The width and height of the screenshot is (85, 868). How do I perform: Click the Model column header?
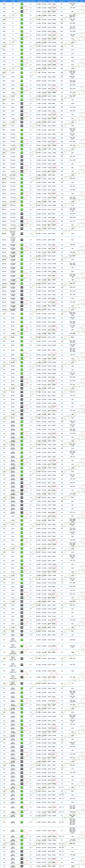pyautogui.click(x=13, y=1)
